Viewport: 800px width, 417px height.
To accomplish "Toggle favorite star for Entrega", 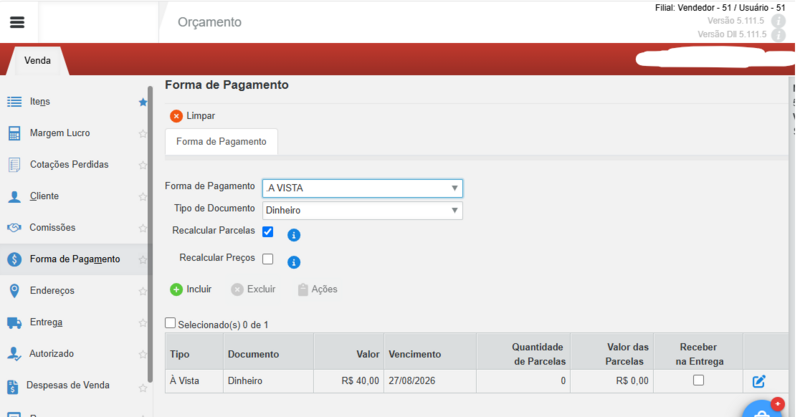I will point(143,323).
